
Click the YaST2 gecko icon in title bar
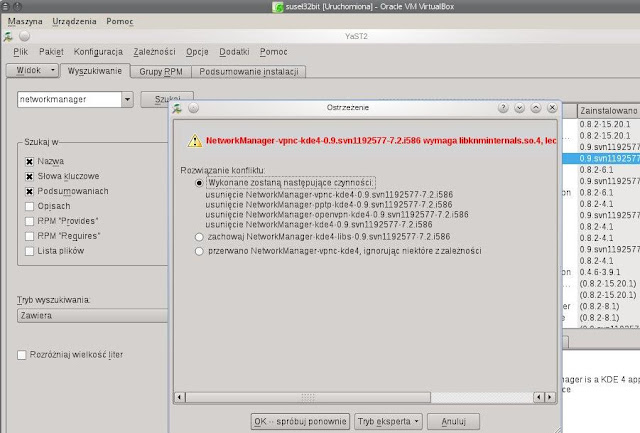[8, 36]
